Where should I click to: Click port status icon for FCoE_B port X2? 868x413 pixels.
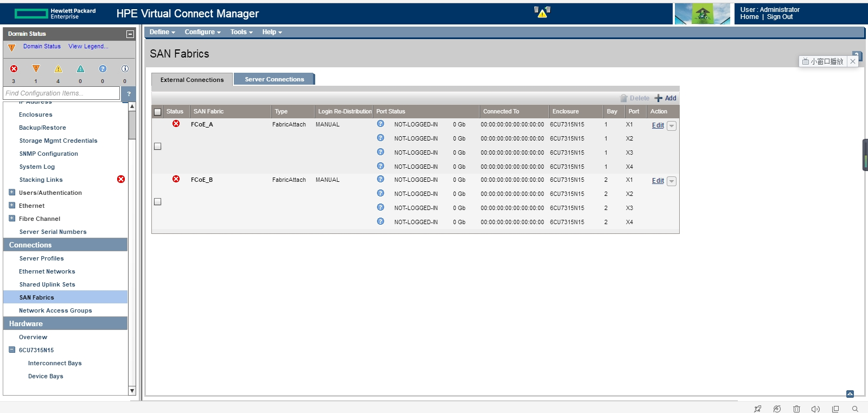381,193
